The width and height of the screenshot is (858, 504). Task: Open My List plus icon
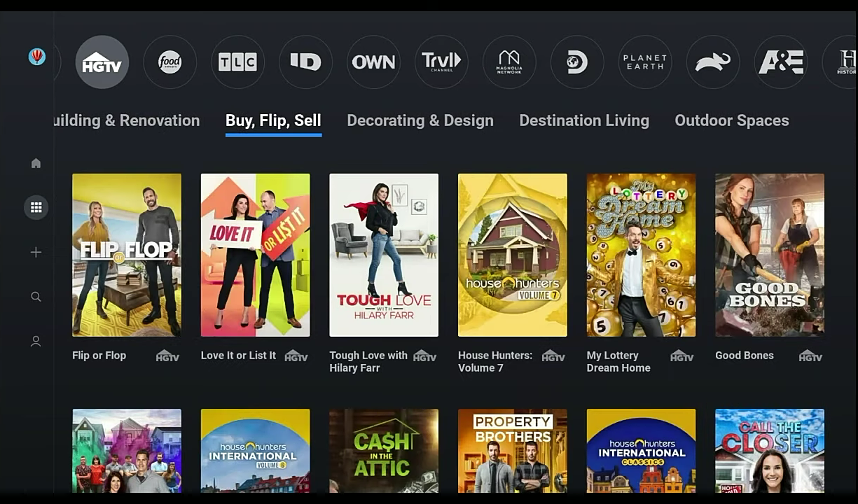[x=36, y=252]
